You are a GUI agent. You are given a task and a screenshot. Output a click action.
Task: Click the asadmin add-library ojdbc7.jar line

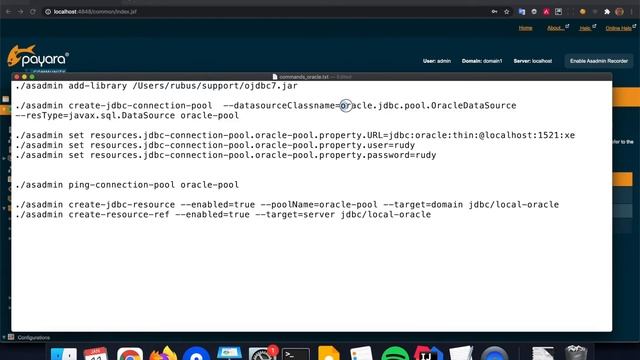pos(157,86)
